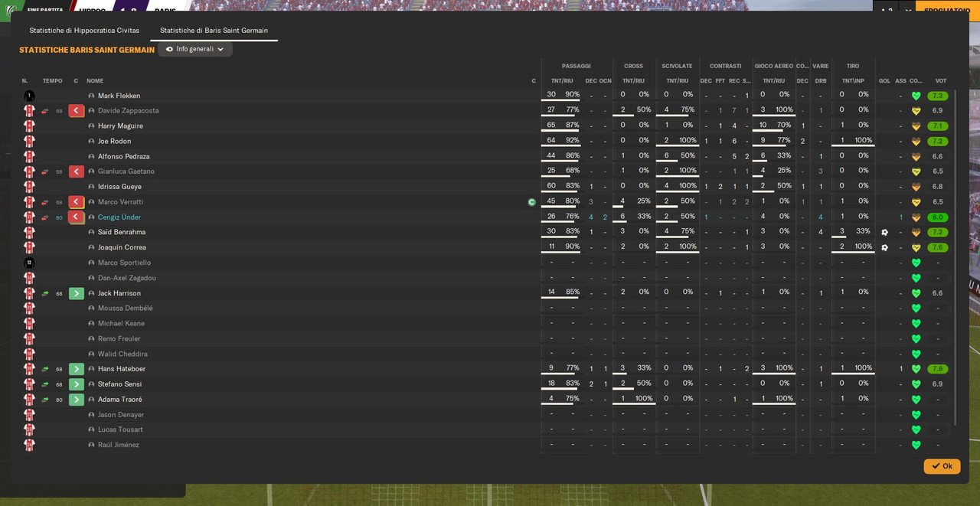Click condition heart icon for Raúl Jiménez
The width and height of the screenshot is (980, 506).
916,445
